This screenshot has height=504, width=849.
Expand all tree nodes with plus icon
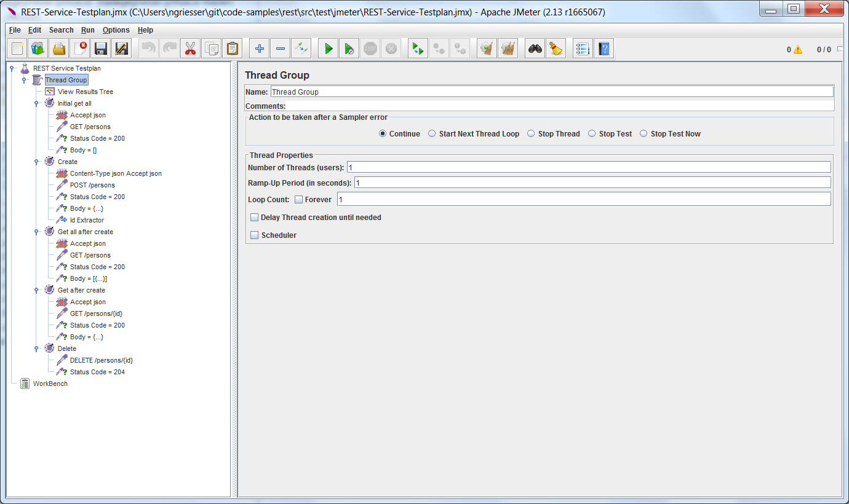(260, 49)
